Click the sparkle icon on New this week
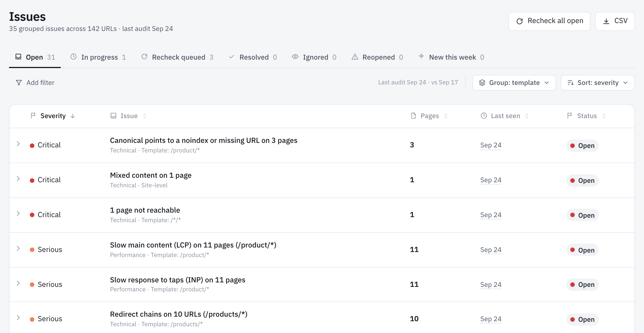 [421, 56]
